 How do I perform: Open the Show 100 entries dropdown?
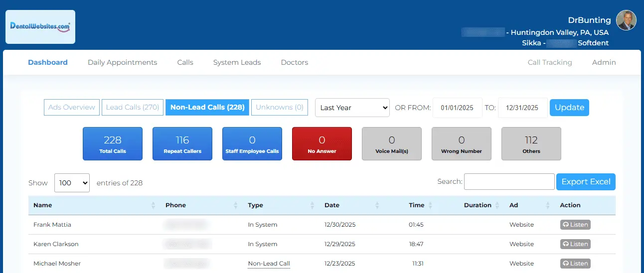[x=72, y=183]
